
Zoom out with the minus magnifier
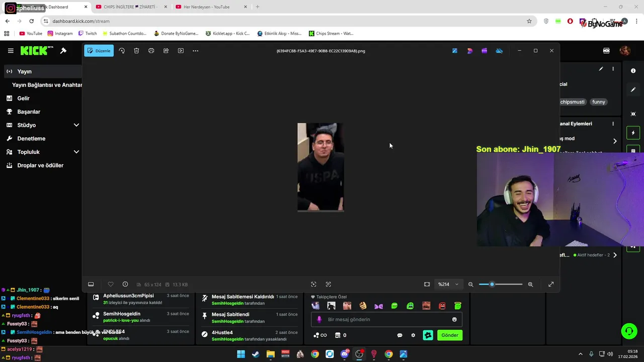click(x=471, y=284)
